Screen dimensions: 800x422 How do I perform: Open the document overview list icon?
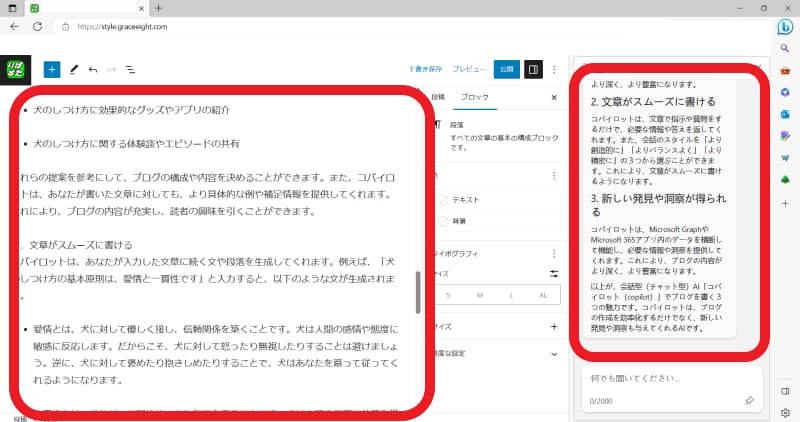tap(131, 69)
